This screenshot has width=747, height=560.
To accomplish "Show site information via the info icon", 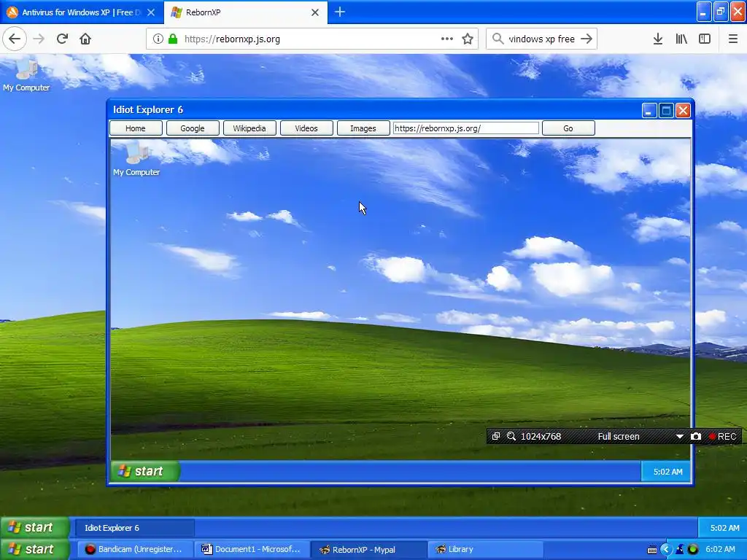I will [x=158, y=39].
